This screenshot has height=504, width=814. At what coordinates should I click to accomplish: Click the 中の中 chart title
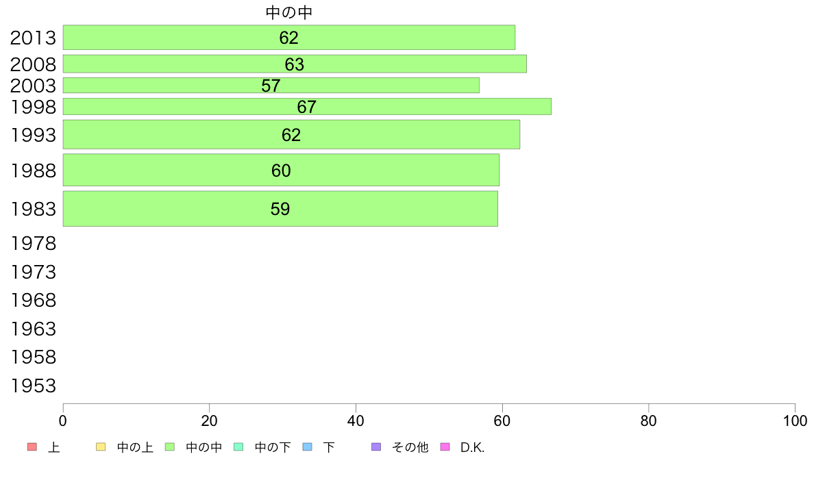[289, 12]
